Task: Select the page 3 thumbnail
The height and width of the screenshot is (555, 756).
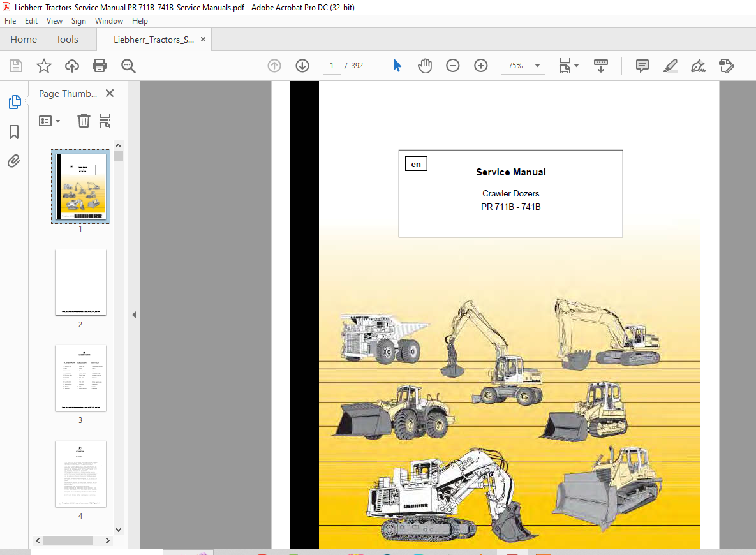Action: (x=80, y=378)
